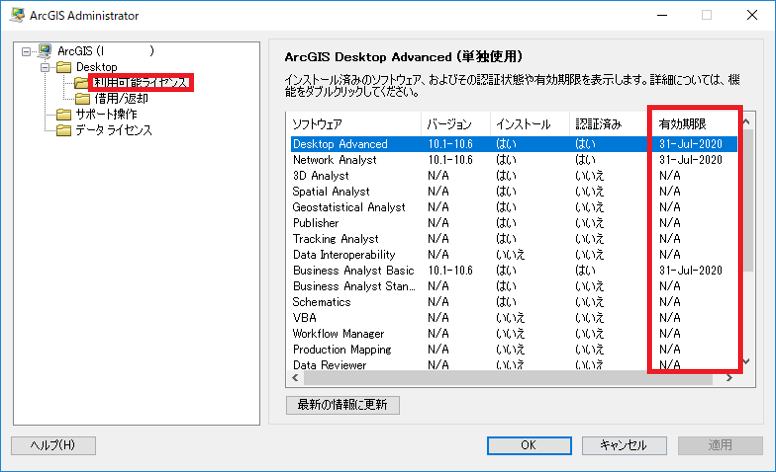Viewport: 776px width, 472px height.
Task: Minimize the ArcGIS Administrator window
Action: (x=662, y=15)
